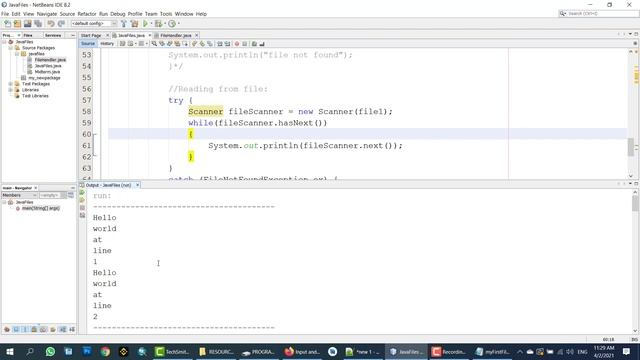The image size is (640, 360).
Task: Click the New Project toolbar icon
Action: click(17, 24)
